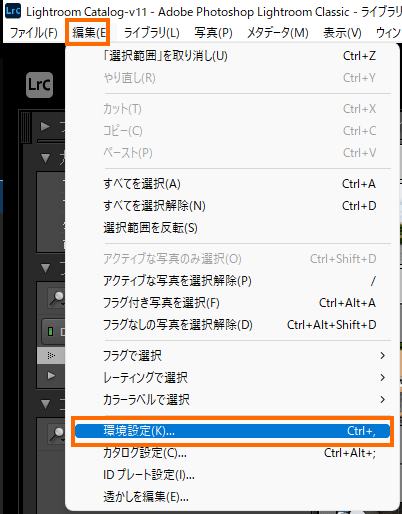Select 選択範囲を反転(S) option
This screenshot has width=402, height=514.
point(232,228)
